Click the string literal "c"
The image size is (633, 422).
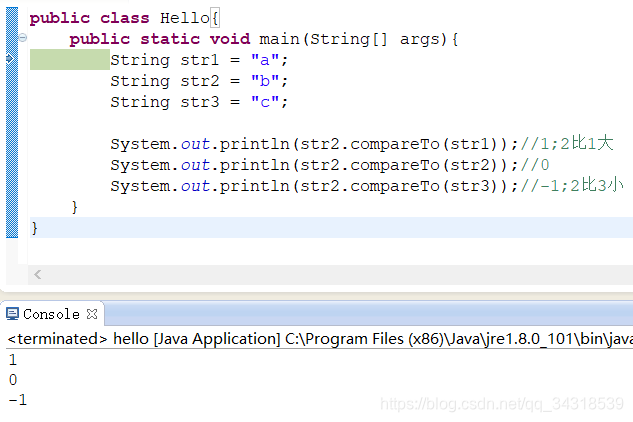coord(265,102)
